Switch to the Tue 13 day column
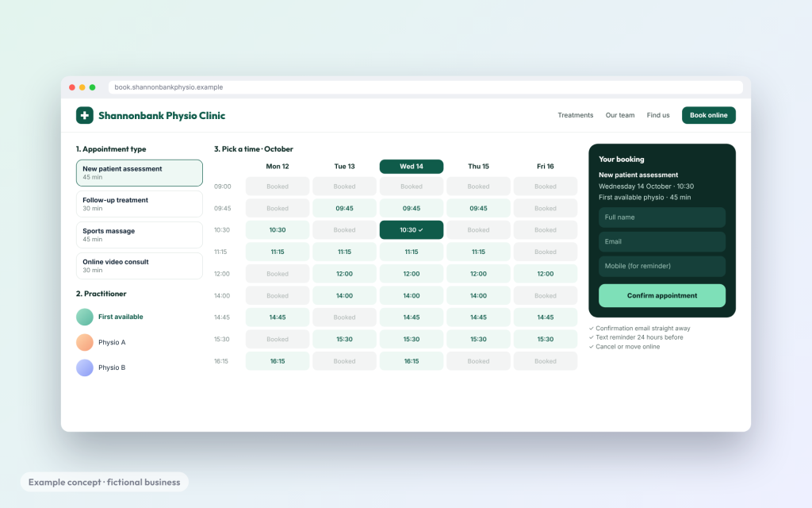812x508 pixels. click(x=344, y=167)
